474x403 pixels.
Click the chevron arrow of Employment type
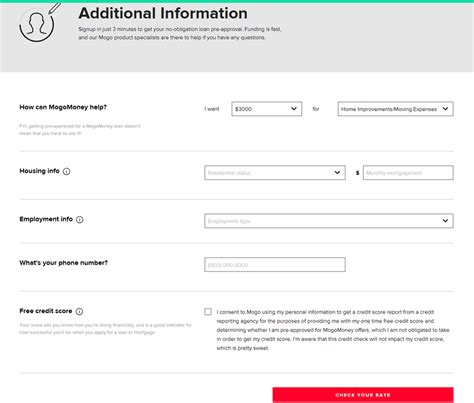445,221
